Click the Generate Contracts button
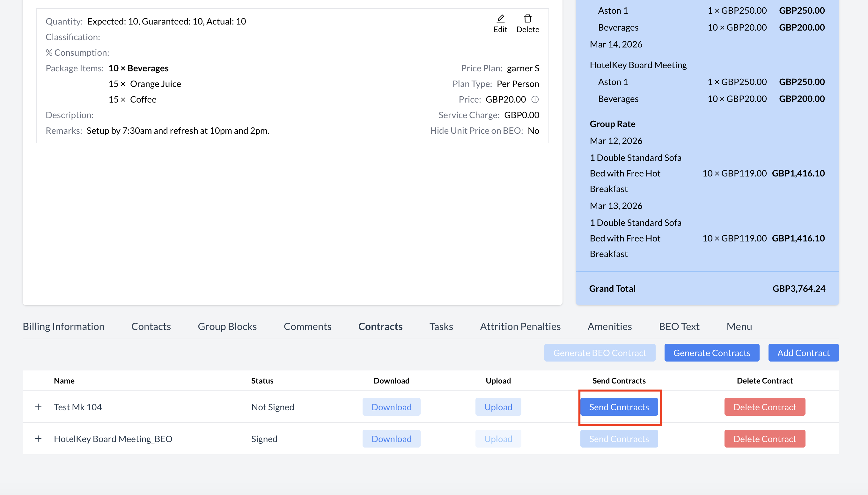Image resolution: width=868 pixels, height=495 pixels. [x=711, y=353]
